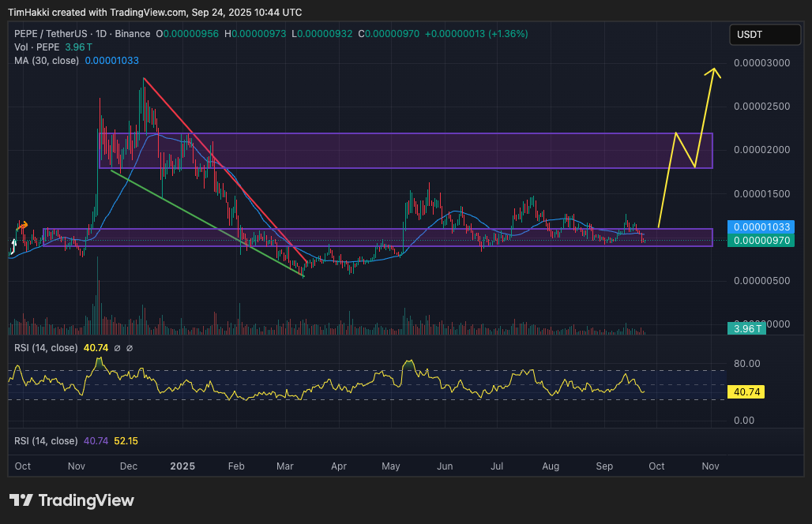812x524 pixels.
Task: Click the second RSI circle icon
Action: pyautogui.click(x=130, y=349)
